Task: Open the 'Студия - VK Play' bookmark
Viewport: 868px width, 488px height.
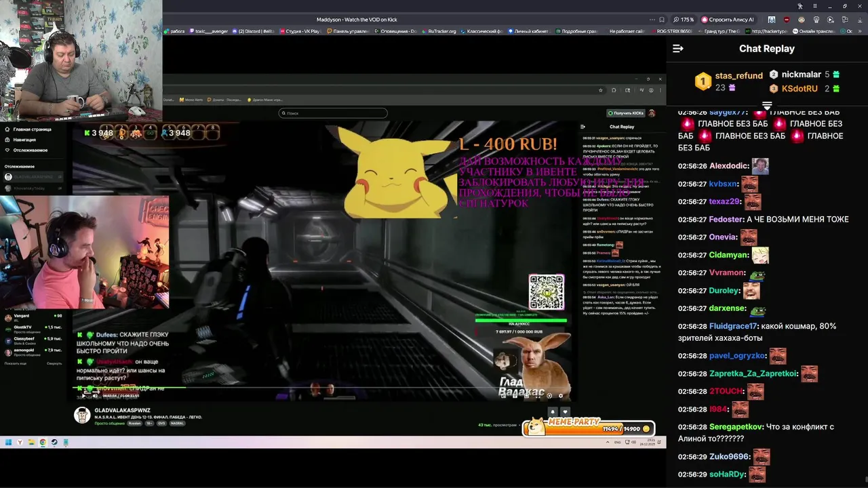Action: 299,31
